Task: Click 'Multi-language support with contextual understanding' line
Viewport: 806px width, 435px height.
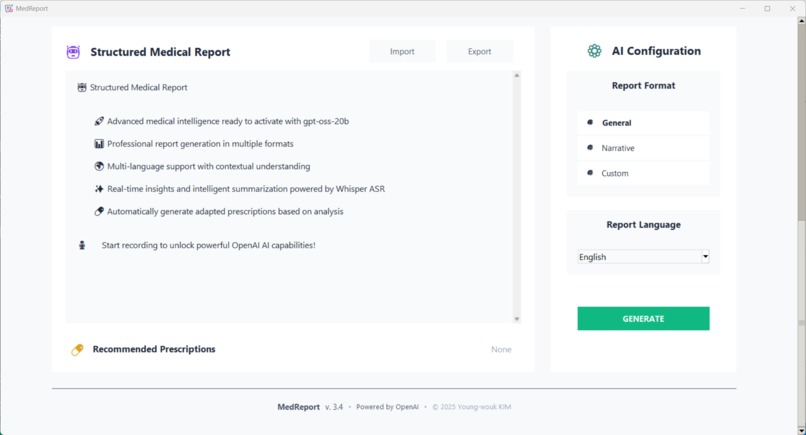Action: coord(209,167)
